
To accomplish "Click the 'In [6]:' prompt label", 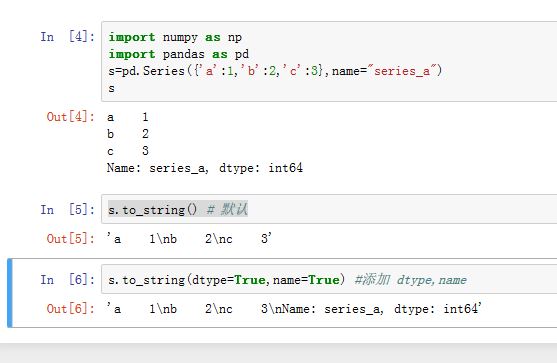I will (x=67, y=280).
